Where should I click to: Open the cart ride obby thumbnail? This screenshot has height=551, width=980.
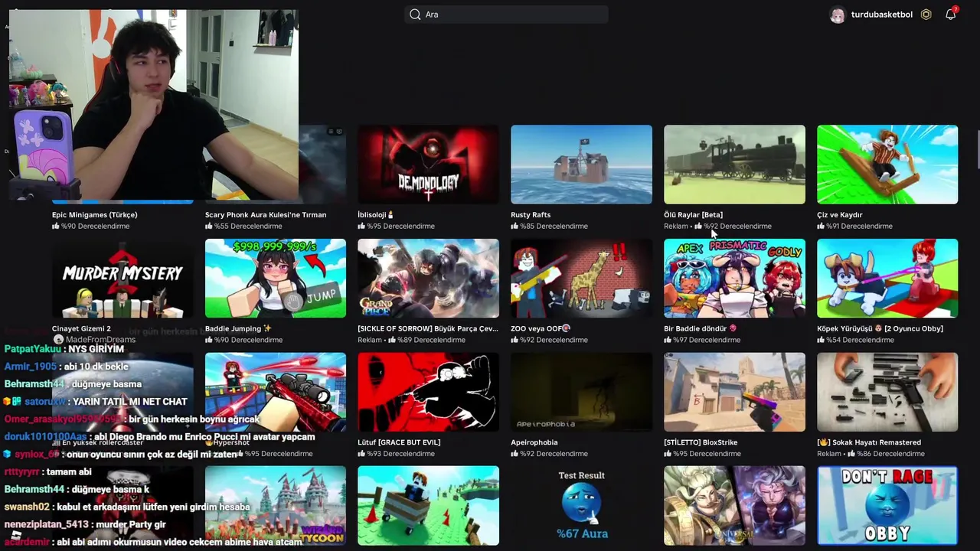(x=428, y=506)
